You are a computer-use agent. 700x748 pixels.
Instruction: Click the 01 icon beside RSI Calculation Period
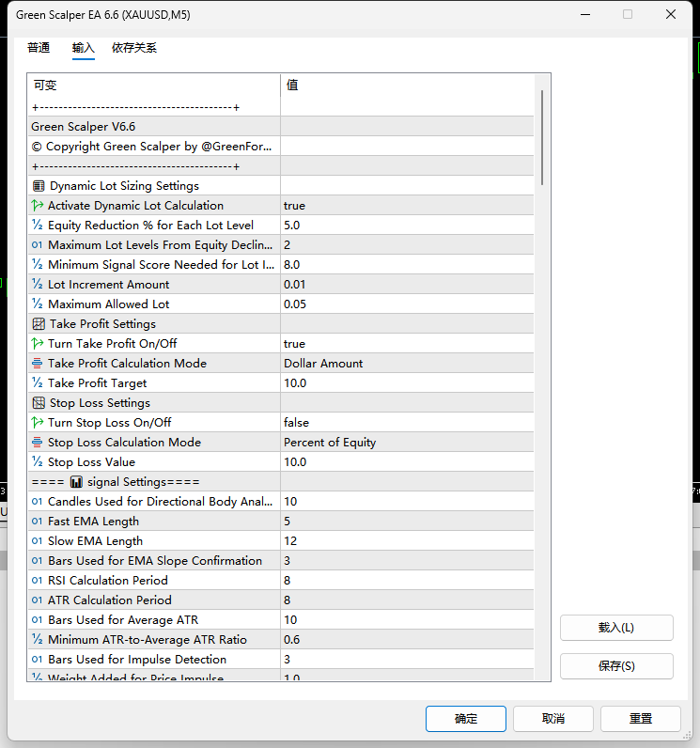tap(38, 580)
